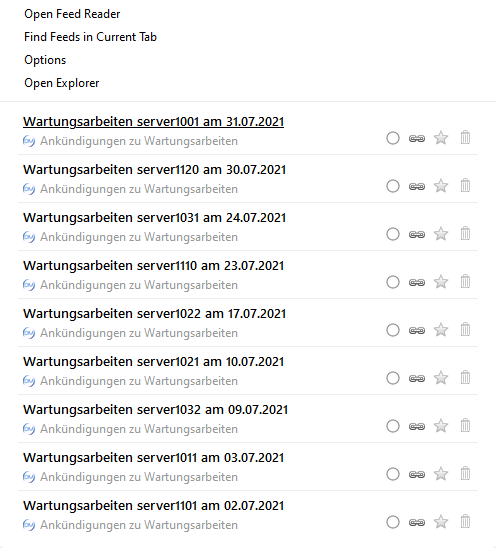
Task: Select Open Feed Reader menu item
Action: pos(72,14)
